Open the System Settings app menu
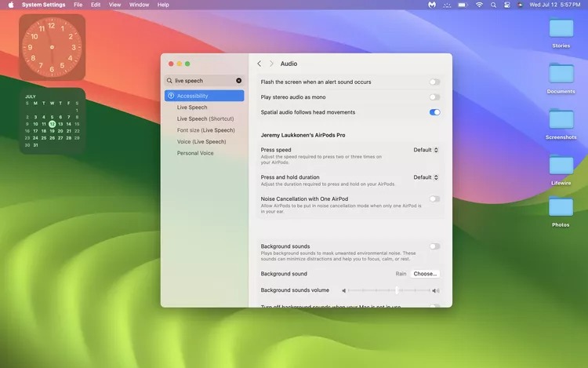 pos(43,5)
